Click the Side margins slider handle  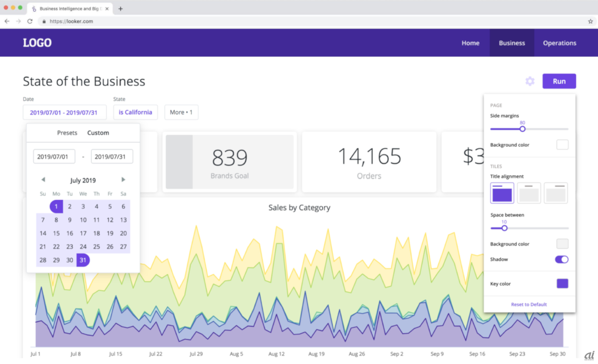pos(522,129)
